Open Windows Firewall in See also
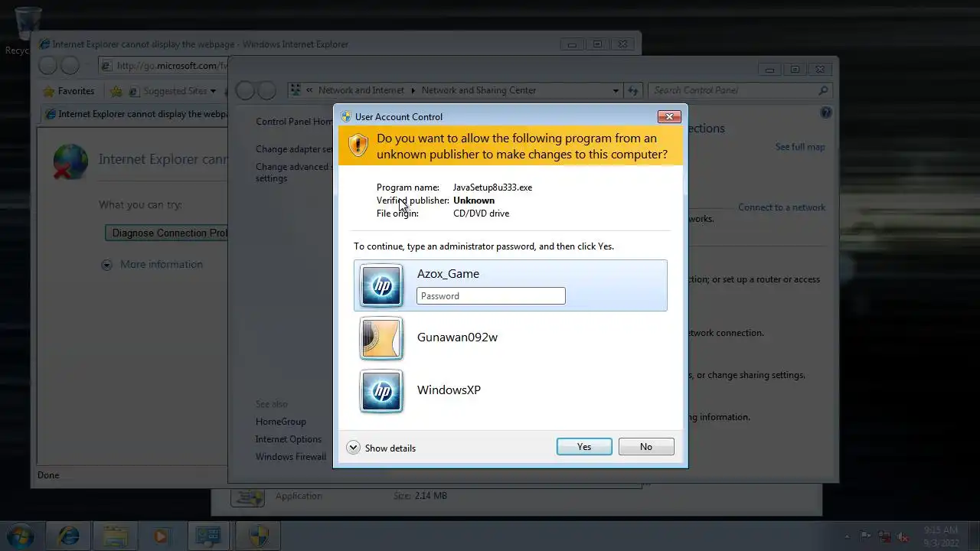The width and height of the screenshot is (980, 551). pos(291,457)
